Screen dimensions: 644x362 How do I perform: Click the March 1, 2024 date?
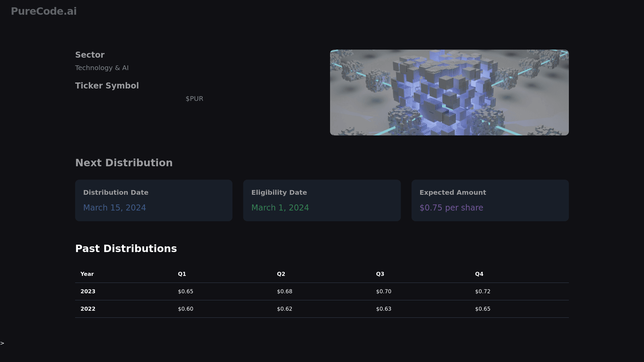(280, 208)
